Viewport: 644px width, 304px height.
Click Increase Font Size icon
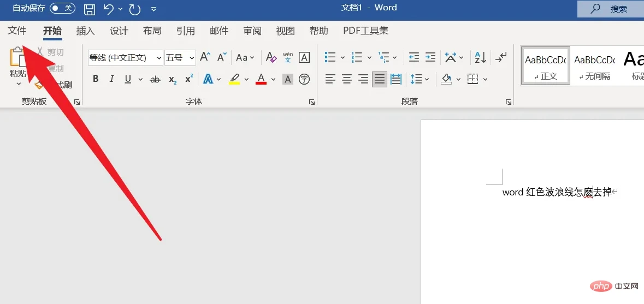[205, 57]
